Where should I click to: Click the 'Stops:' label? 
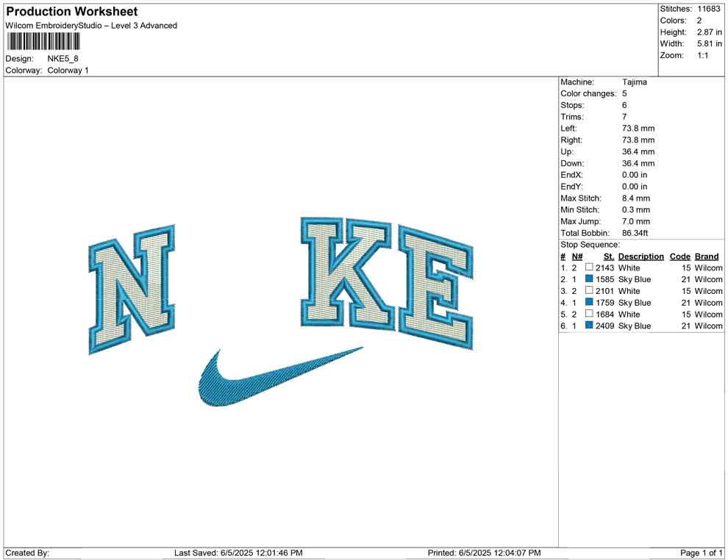572,105
